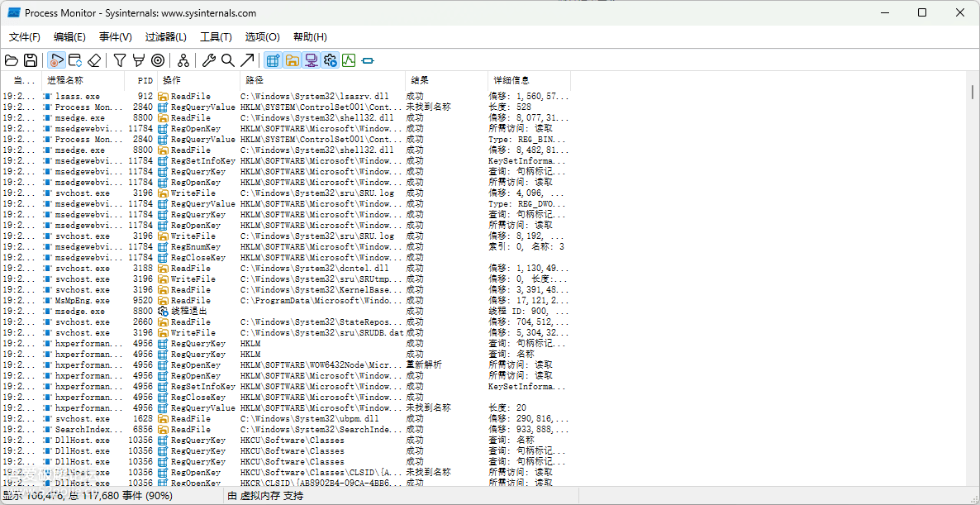Sort by the 详细信息 column header

pyautogui.click(x=529, y=81)
